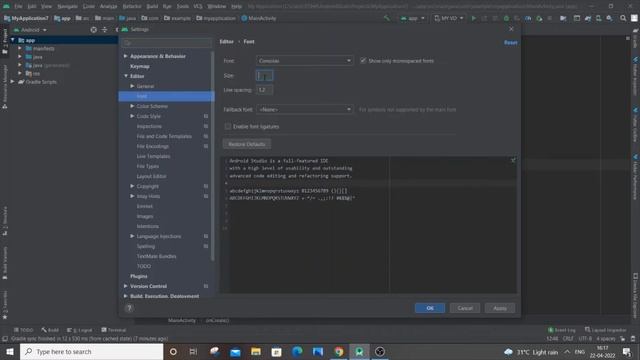The height and width of the screenshot is (360, 640).
Task: Open File Explorer from the taskbar
Action: tap(256, 351)
